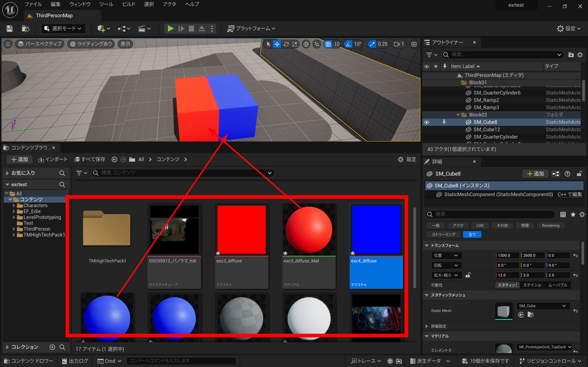Select the scale transform gizmo tool
588x367 pixels.
point(295,44)
